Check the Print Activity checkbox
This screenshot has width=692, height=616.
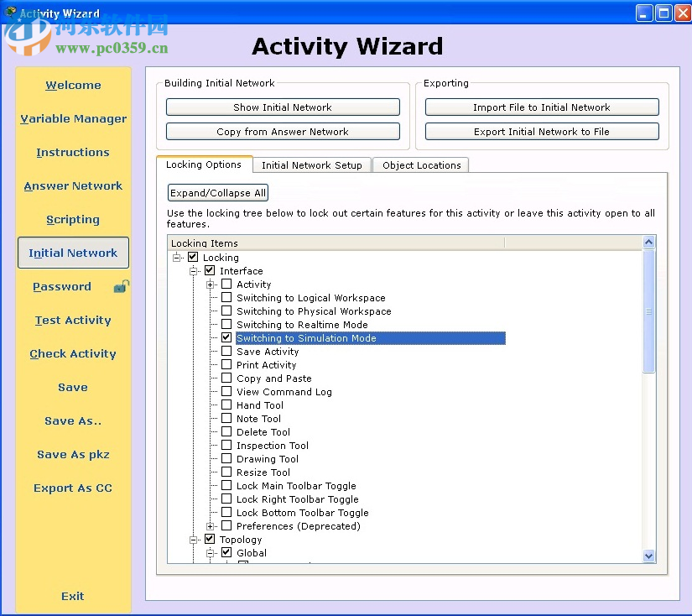point(226,365)
